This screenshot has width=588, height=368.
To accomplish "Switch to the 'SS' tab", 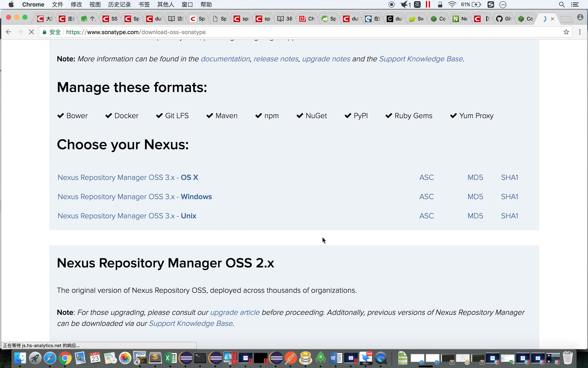I will pos(110,19).
